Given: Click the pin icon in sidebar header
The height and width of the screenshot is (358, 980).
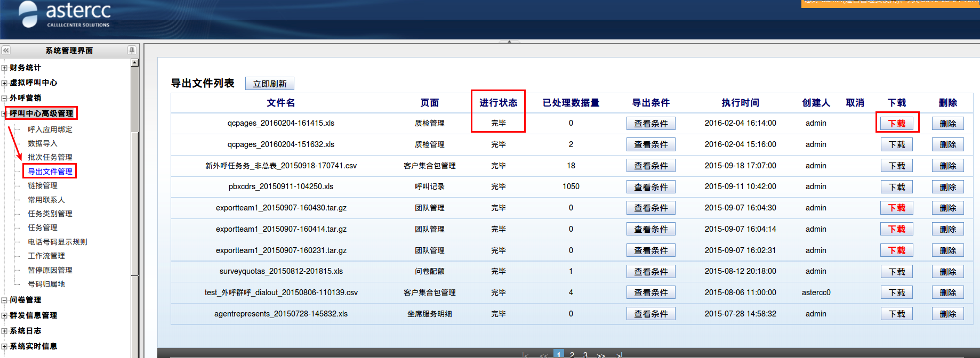Looking at the screenshot, I should point(131,50).
